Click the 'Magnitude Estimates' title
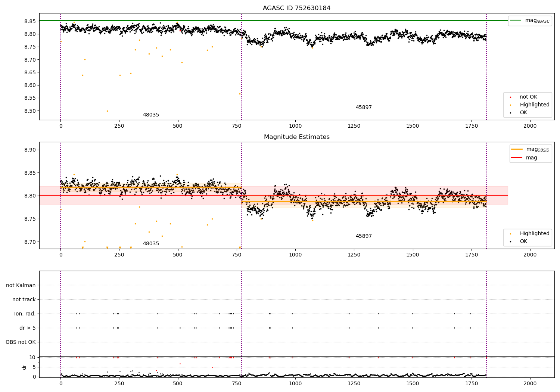The width and height of the screenshot is (560, 392). coord(297,137)
